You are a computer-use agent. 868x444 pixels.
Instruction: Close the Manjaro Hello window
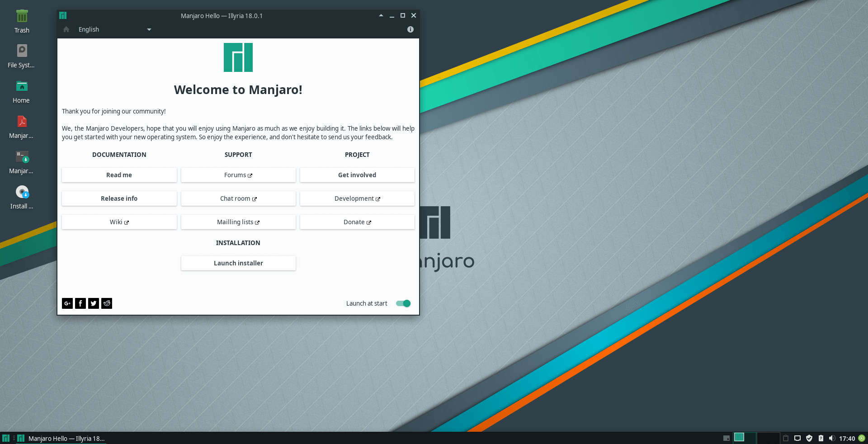(x=414, y=15)
